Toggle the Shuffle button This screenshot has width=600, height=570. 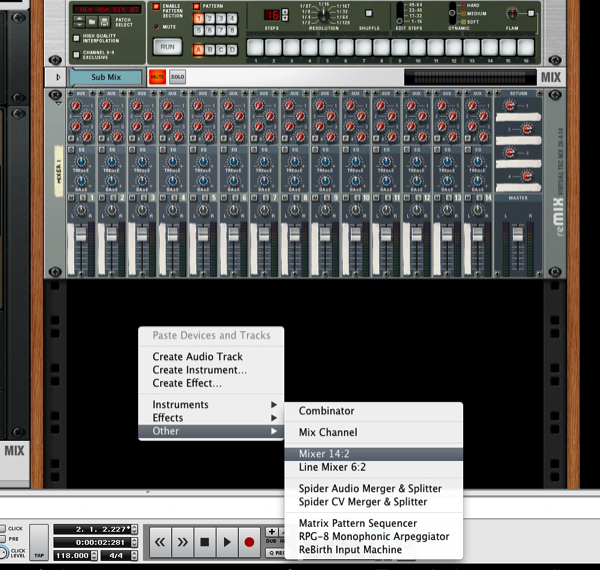[x=369, y=13]
